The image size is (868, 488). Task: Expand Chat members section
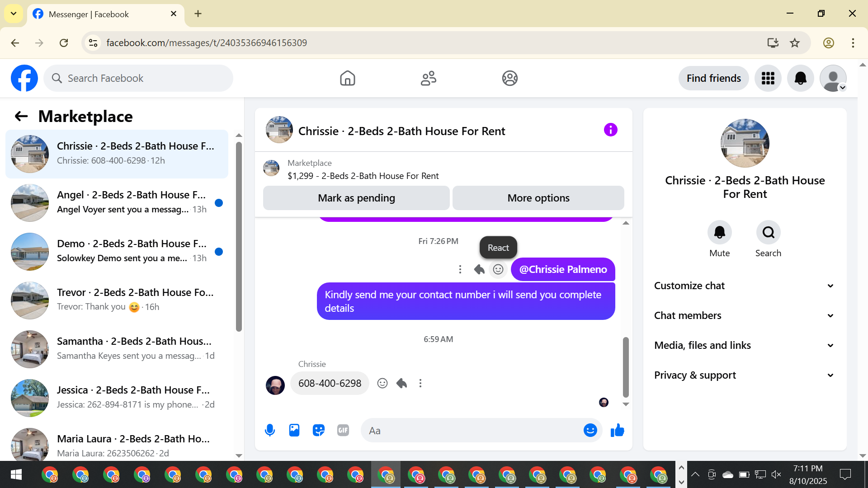(745, 315)
